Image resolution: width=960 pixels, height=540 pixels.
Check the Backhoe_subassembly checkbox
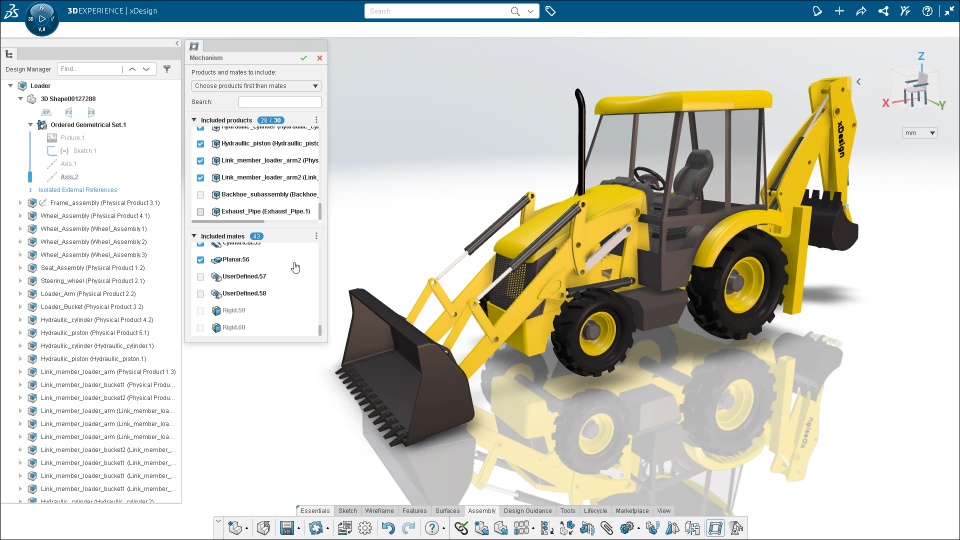tap(200, 195)
